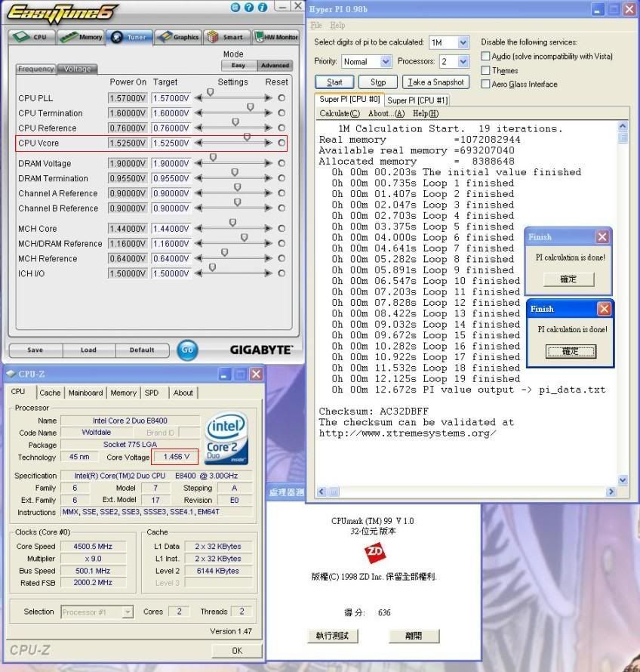Click the CPU Vcore Target value field
Screen dimensions: 640x672
(171, 143)
